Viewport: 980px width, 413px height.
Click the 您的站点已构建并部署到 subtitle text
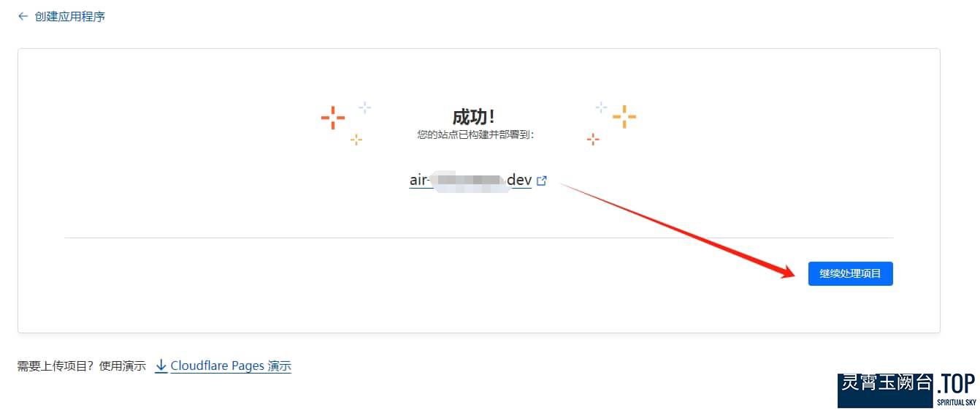pos(475,134)
